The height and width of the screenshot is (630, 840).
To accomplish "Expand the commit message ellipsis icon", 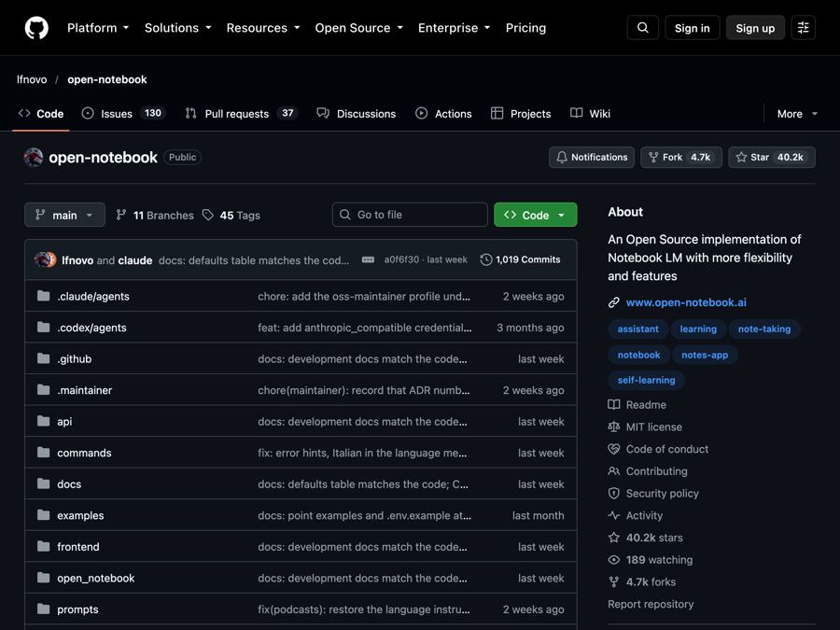I will [368, 259].
